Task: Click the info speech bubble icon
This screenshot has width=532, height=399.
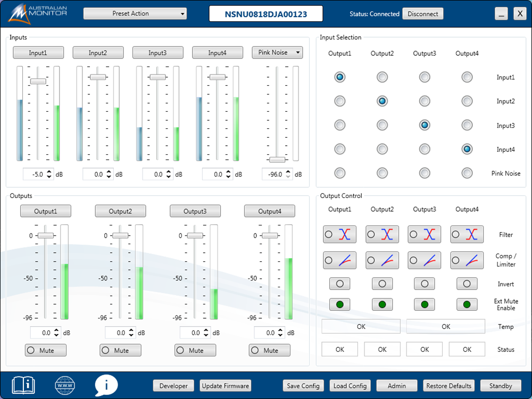Action: [x=106, y=385]
